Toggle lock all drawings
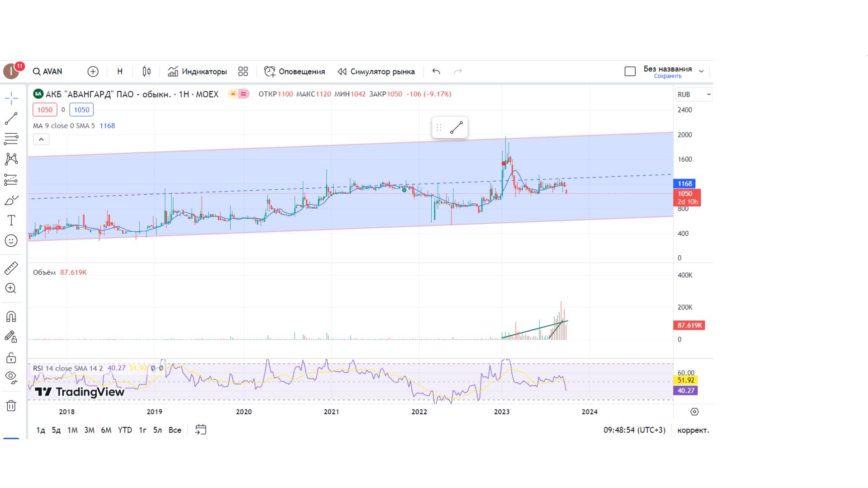The width and height of the screenshot is (868, 488). 11,358
